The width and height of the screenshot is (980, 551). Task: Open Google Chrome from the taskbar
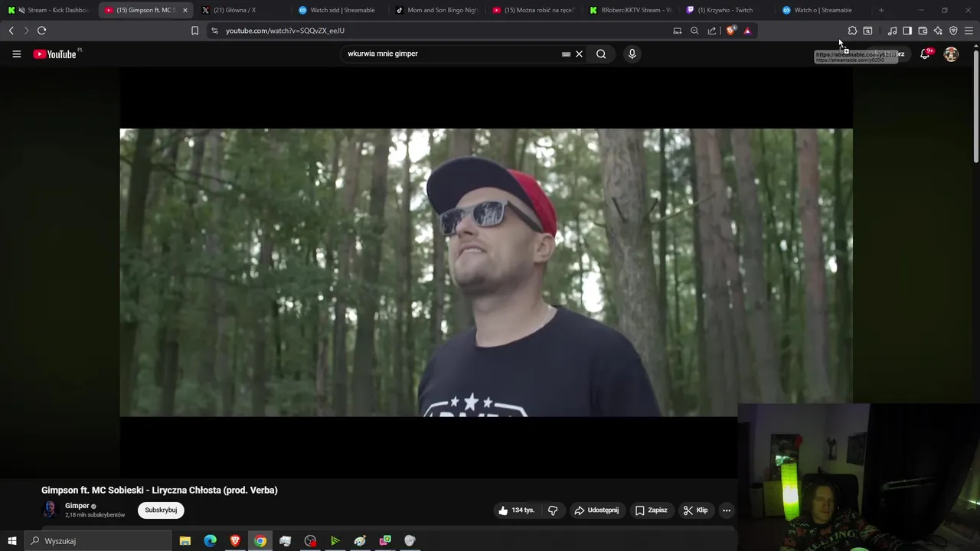260,541
